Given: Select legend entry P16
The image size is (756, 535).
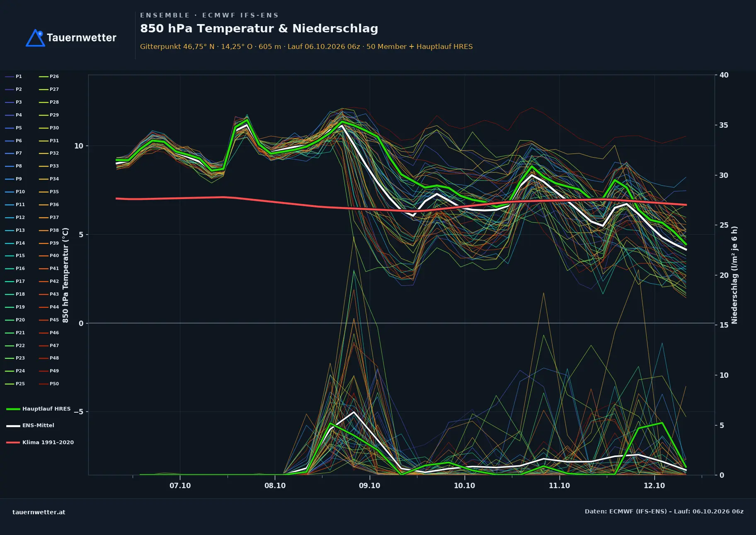Looking at the screenshot, I should (15, 269).
